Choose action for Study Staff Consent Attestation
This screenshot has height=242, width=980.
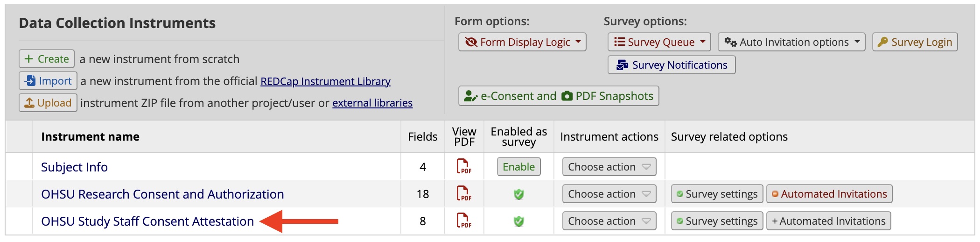click(609, 221)
